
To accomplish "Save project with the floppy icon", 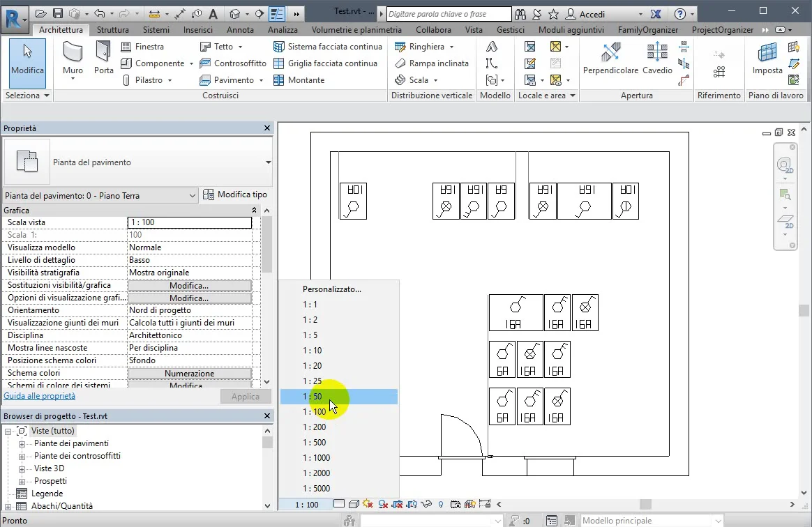I will [58, 14].
